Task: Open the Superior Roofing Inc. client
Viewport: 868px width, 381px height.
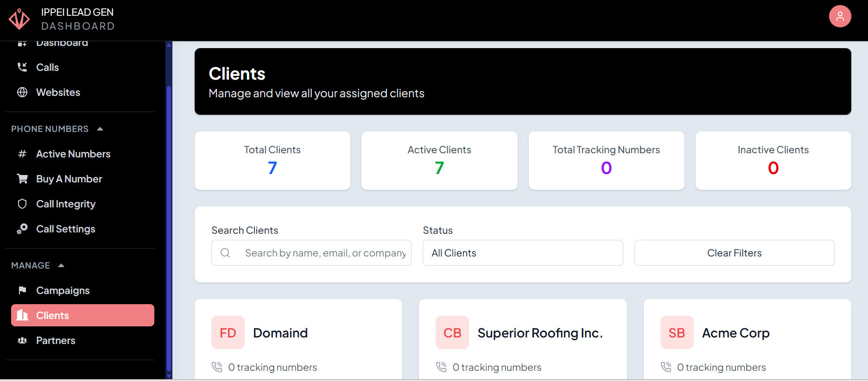Action: pos(523,340)
